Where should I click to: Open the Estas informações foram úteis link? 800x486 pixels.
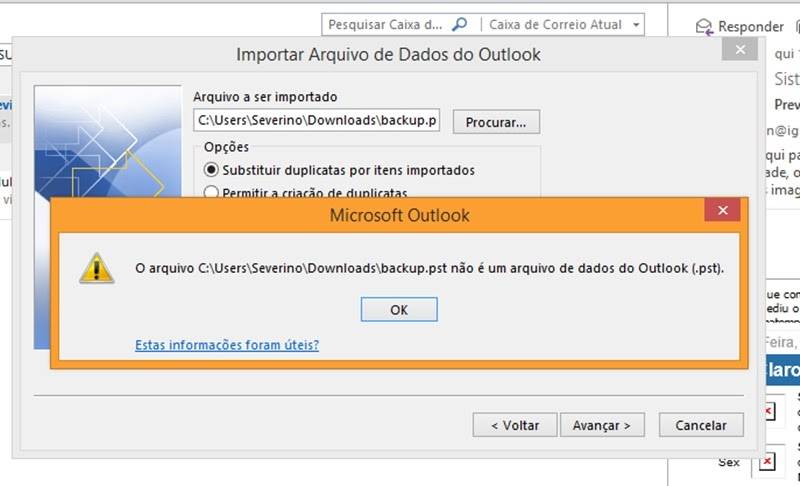pos(227,345)
